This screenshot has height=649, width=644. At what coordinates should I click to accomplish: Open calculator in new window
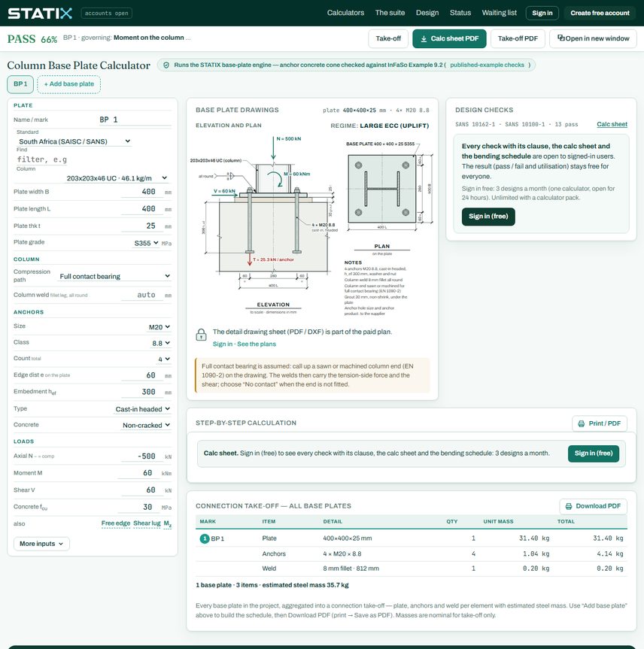pyautogui.click(x=593, y=38)
